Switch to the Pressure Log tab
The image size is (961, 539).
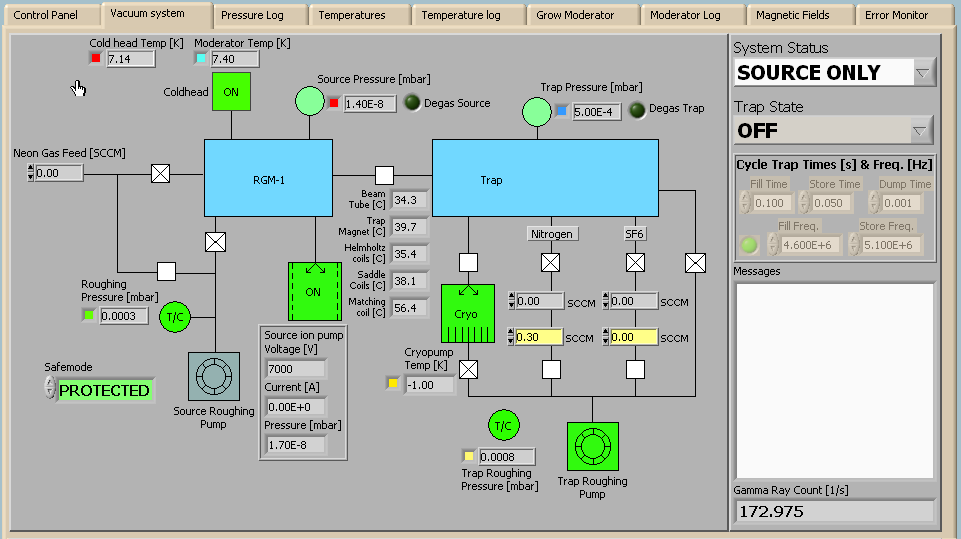point(252,15)
